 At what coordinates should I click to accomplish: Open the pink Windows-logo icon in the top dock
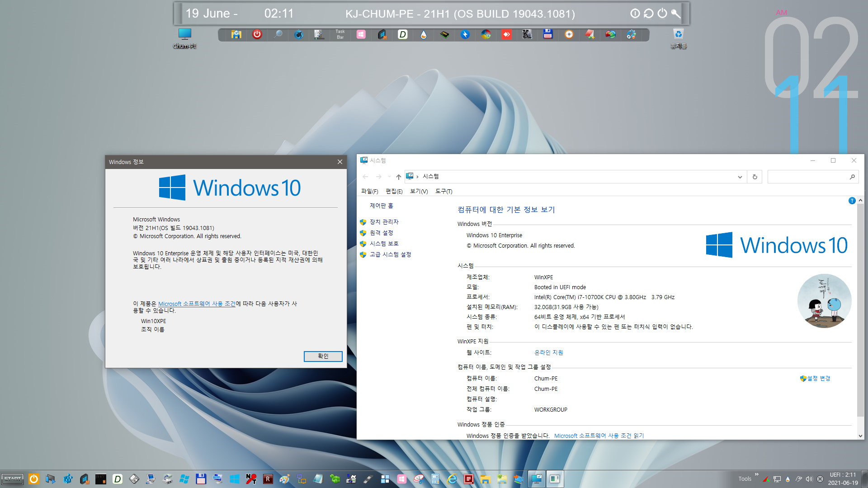tap(361, 34)
